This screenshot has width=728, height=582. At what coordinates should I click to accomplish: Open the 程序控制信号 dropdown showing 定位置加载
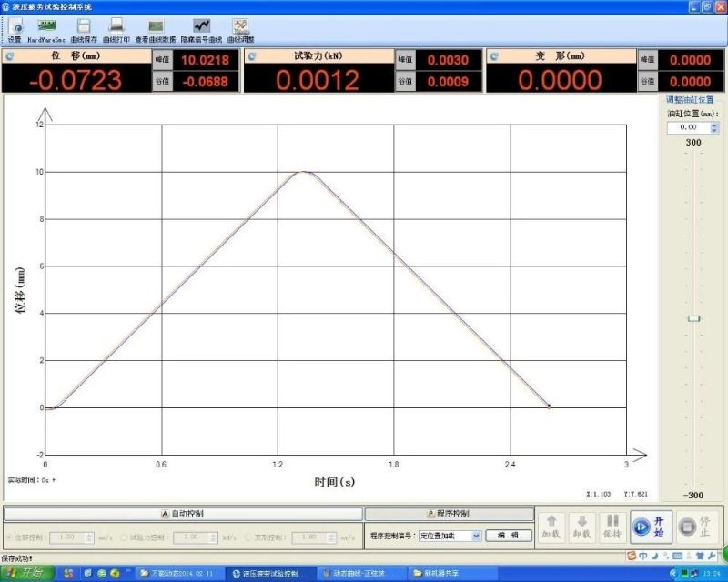(450, 536)
